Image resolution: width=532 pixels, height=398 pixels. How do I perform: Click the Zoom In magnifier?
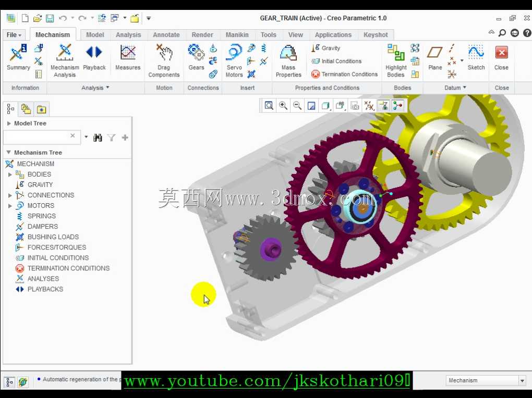coord(283,106)
